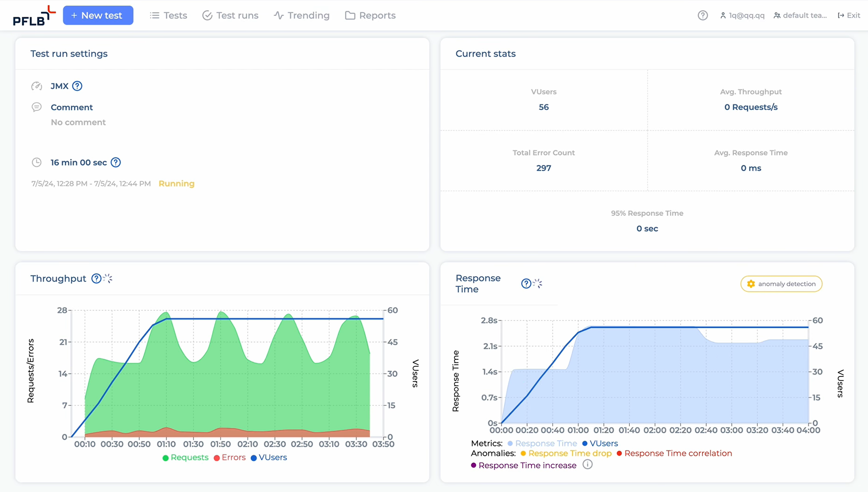Image resolution: width=868 pixels, height=492 pixels.
Task: Click Exit to log out
Action: [x=849, y=15]
